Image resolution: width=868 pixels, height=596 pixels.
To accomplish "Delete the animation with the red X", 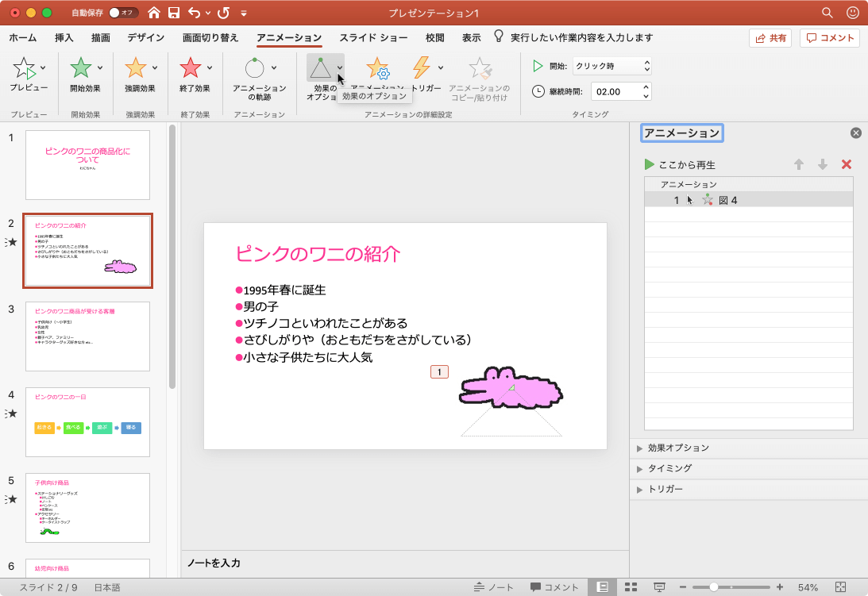I will pyautogui.click(x=846, y=164).
